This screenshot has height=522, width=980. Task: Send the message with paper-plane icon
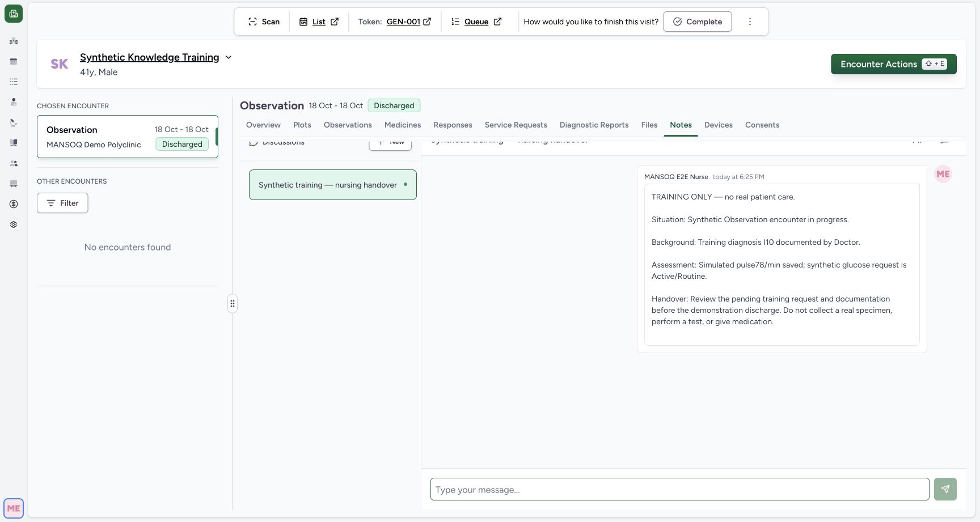945,489
